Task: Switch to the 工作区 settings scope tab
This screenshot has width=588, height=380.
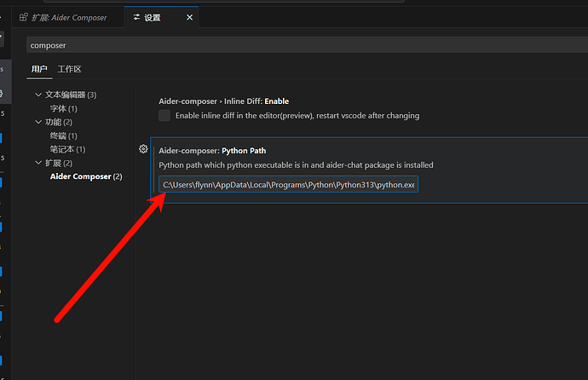Action: [x=69, y=69]
